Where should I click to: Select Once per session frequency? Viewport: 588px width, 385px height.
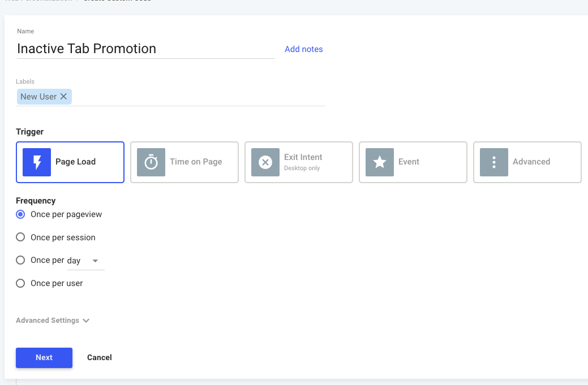pyautogui.click(x=20, y=237)
